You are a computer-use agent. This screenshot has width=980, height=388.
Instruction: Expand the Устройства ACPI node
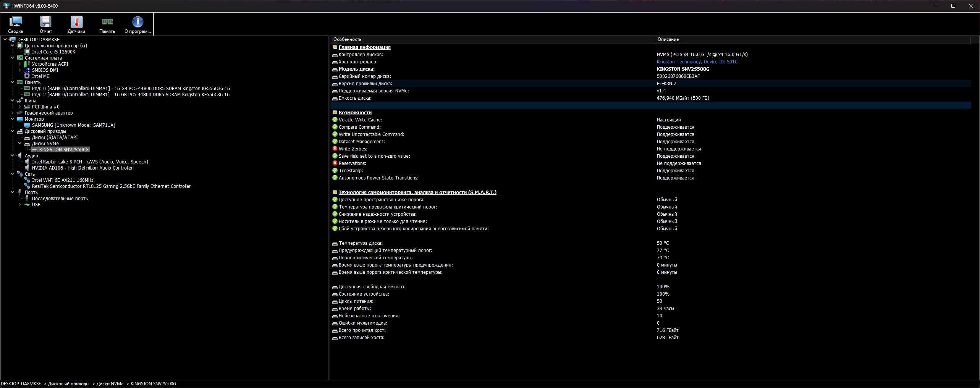pyautogui.click(x=19, y=64)
